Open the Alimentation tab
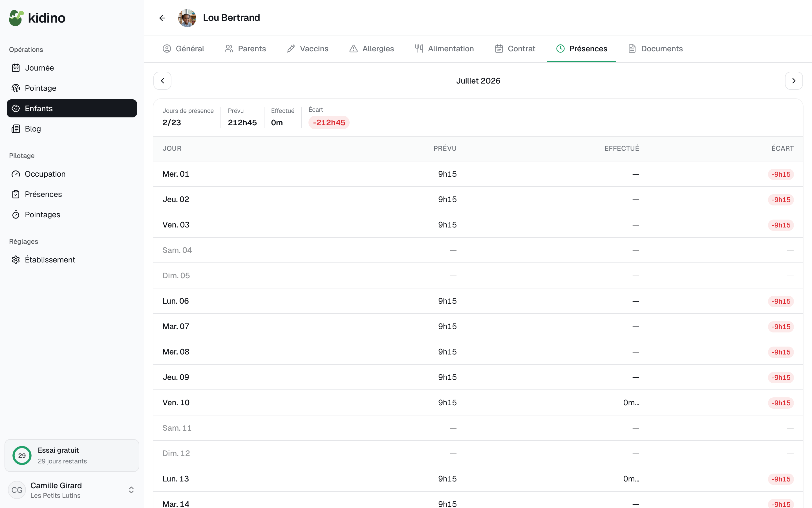The height and width of the screenshot is (508, 812). point(445,49)
